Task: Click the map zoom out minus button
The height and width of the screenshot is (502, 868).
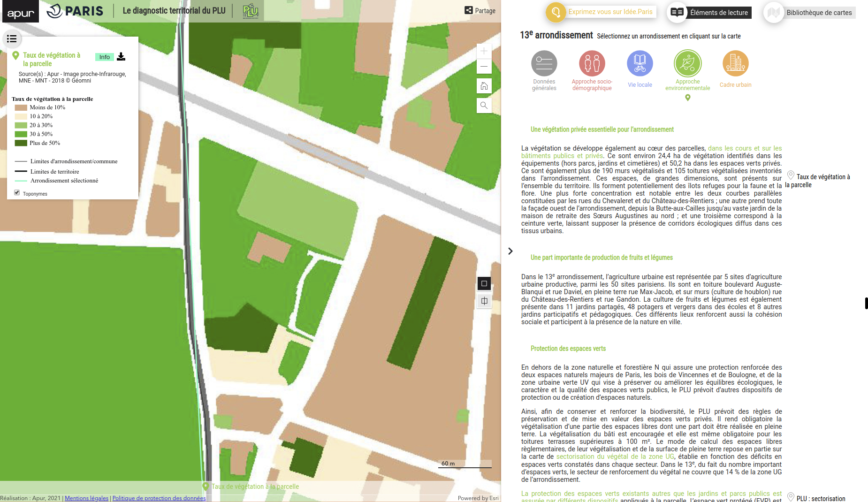Action: tap(484, 67)
